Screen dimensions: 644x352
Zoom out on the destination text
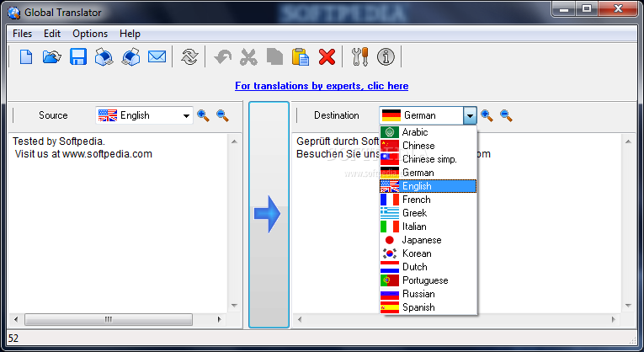[506, 116]
